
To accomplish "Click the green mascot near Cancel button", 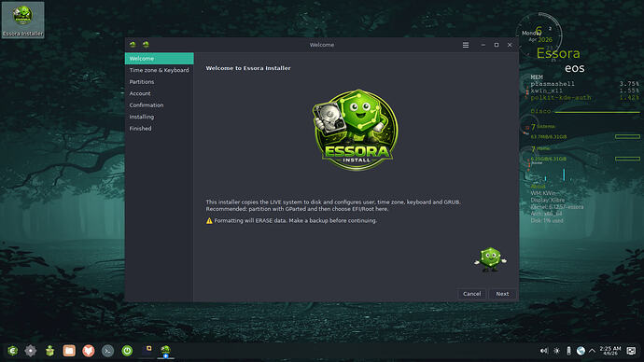I will (490, 259).
